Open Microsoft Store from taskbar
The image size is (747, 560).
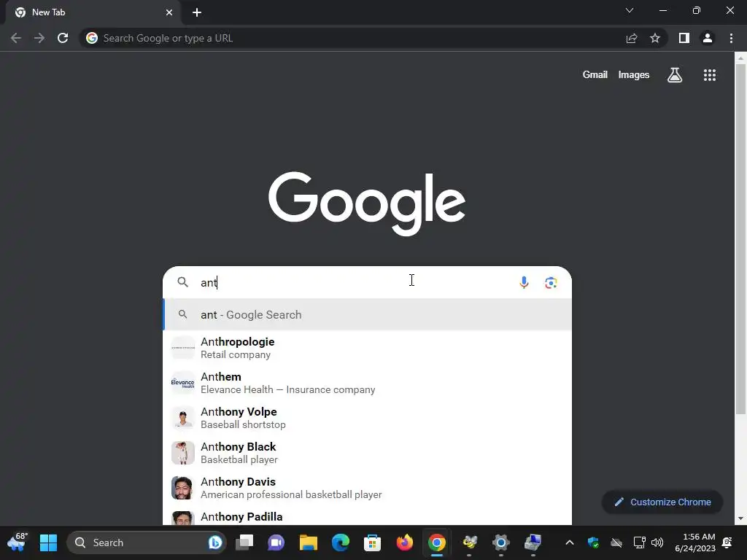coord(372,542)
